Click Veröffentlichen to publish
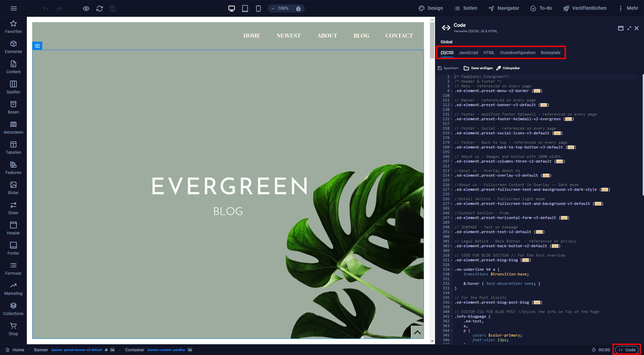Viewport: 644px width, 355px height. 585,8
